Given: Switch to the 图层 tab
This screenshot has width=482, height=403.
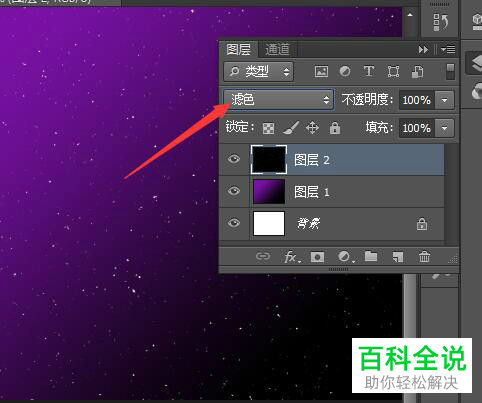Looking at the screenshot, I should point(238,50).
